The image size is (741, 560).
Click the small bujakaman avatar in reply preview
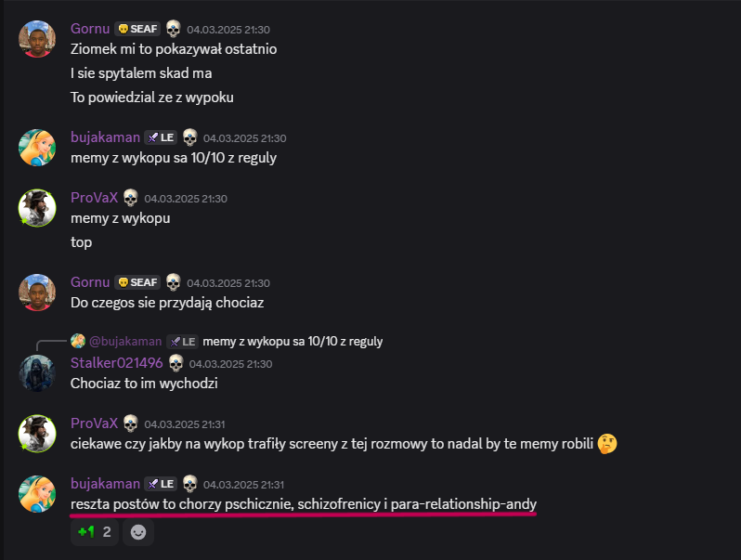pos(78,341)
